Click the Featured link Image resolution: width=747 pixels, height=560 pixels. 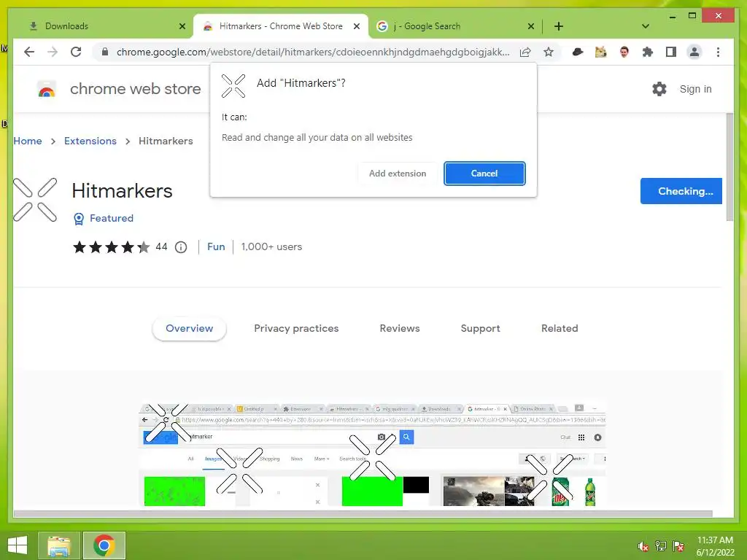click(112, 218)
